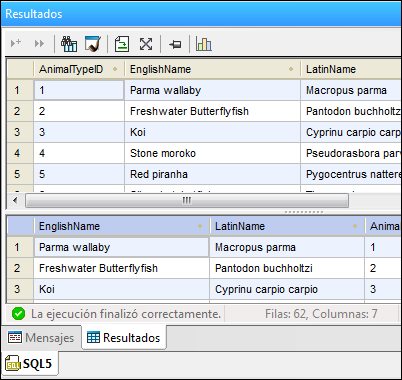Click the 'Koi' cell in the upper grid
The width and height of the screenshot is (402, 380).
coord(212,132)
